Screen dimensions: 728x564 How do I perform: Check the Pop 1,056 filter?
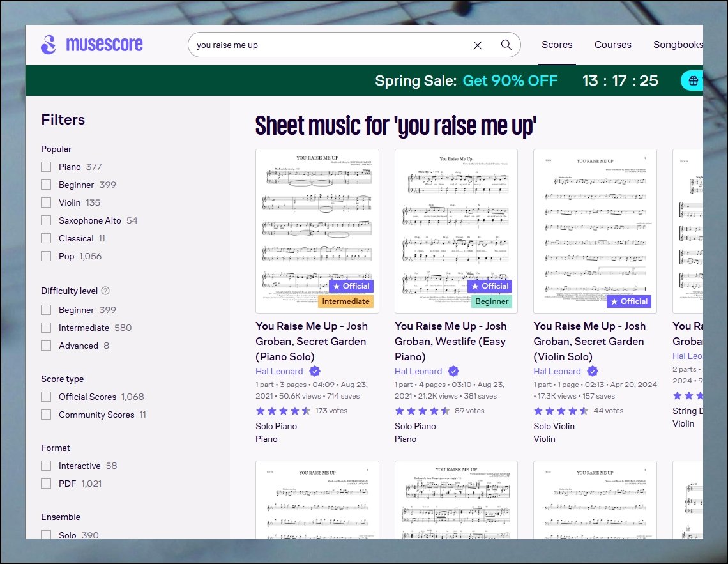[46, 256]
